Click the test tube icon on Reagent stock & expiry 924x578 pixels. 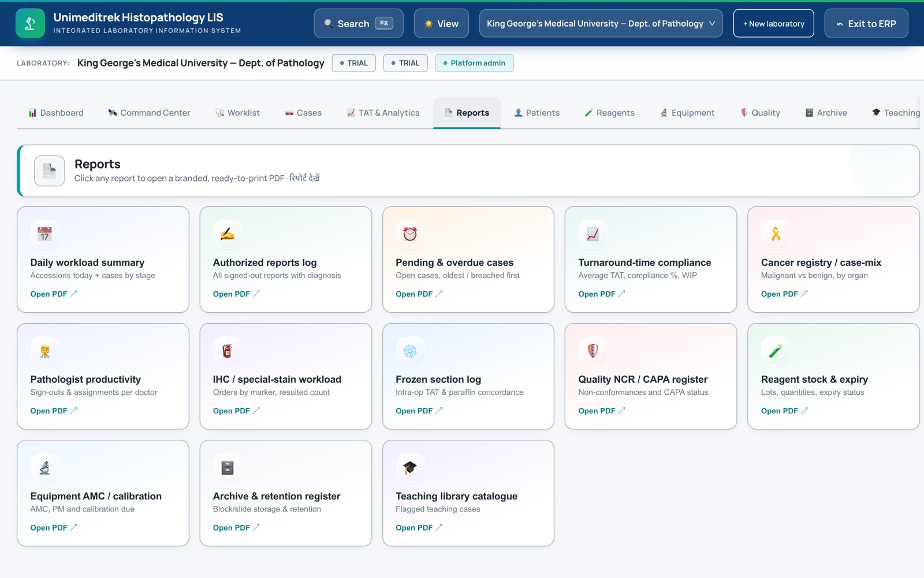coord(776,351)
